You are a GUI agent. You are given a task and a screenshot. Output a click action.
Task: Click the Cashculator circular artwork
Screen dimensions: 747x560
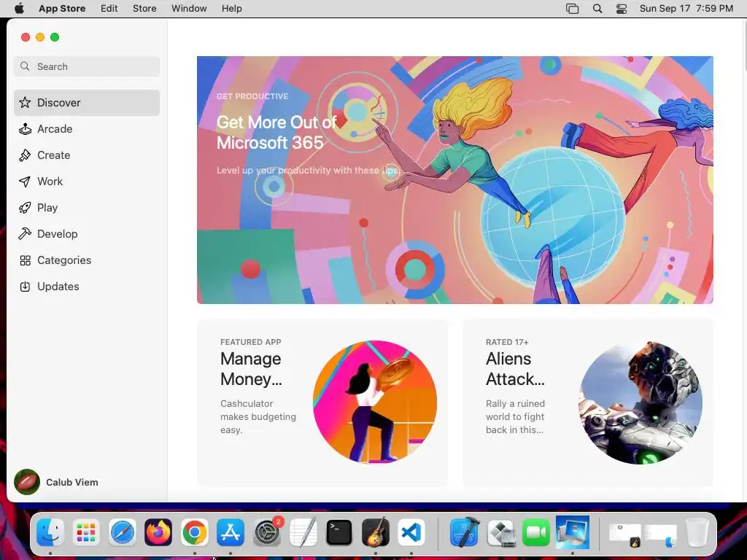tap(374, 402)
